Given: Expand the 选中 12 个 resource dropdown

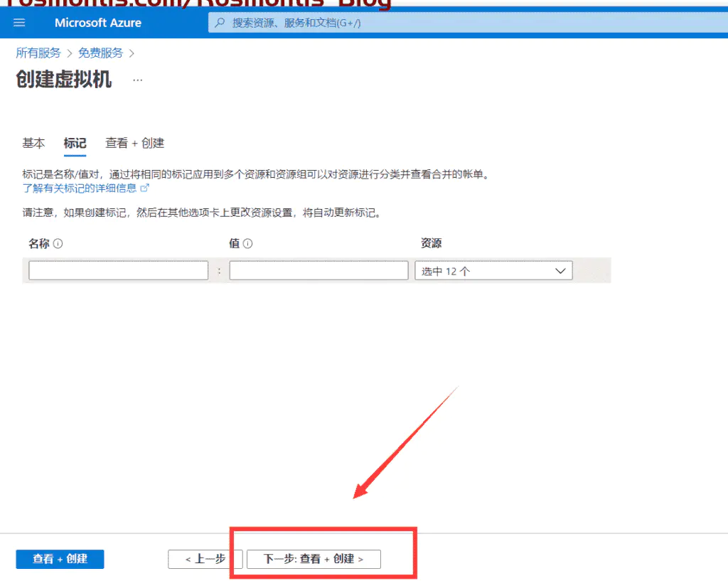Looking at the screenshot, I should coord(493,271).
